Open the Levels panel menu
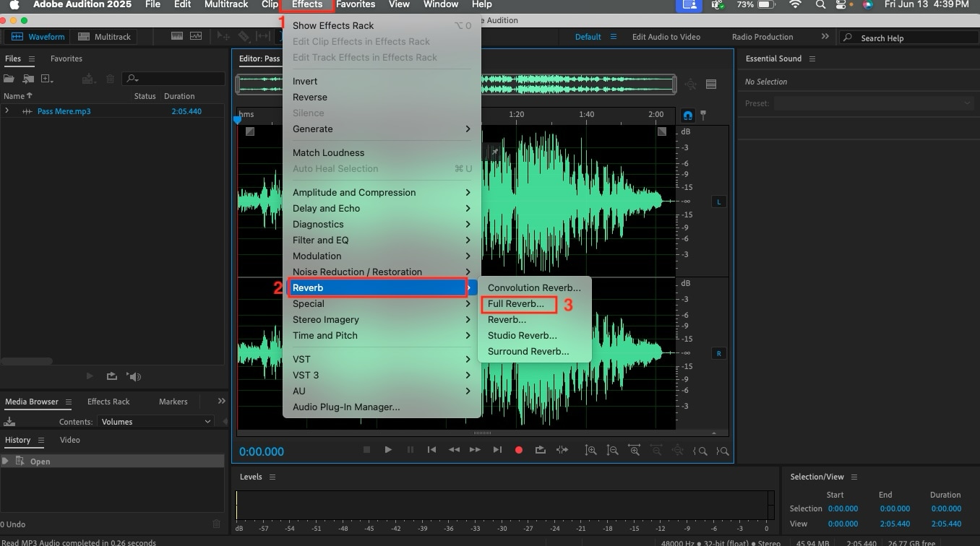Viewport: 980px width, 546px height. (x=272, y=477)
